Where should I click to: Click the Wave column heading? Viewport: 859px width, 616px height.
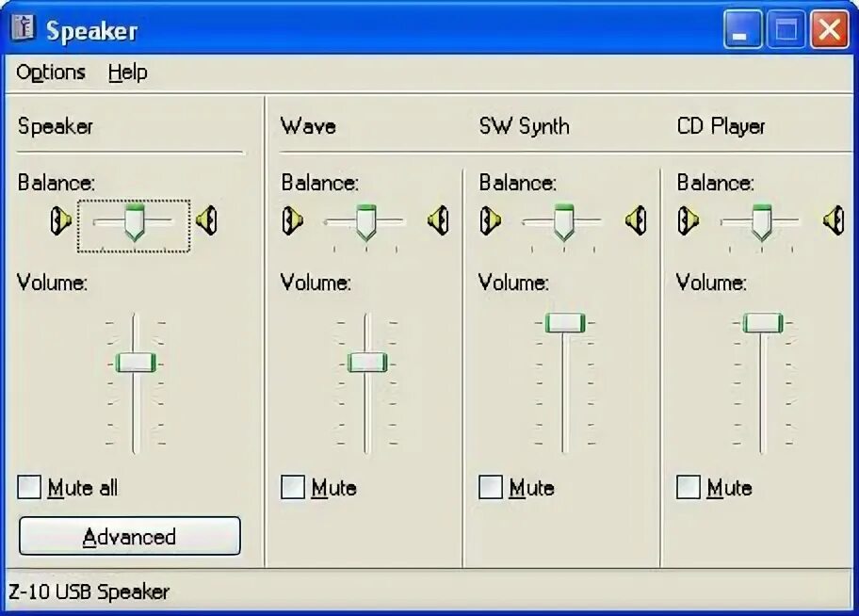(308, 126)
